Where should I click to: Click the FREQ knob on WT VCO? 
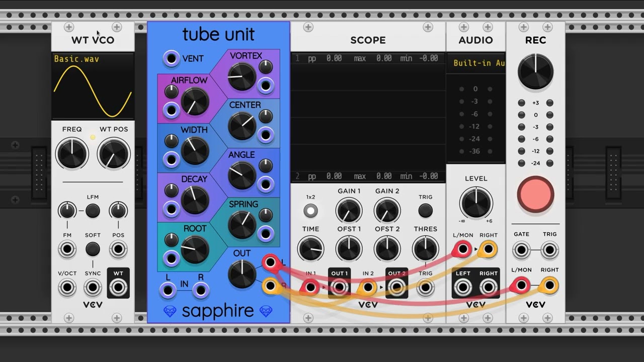pos(72,154)
